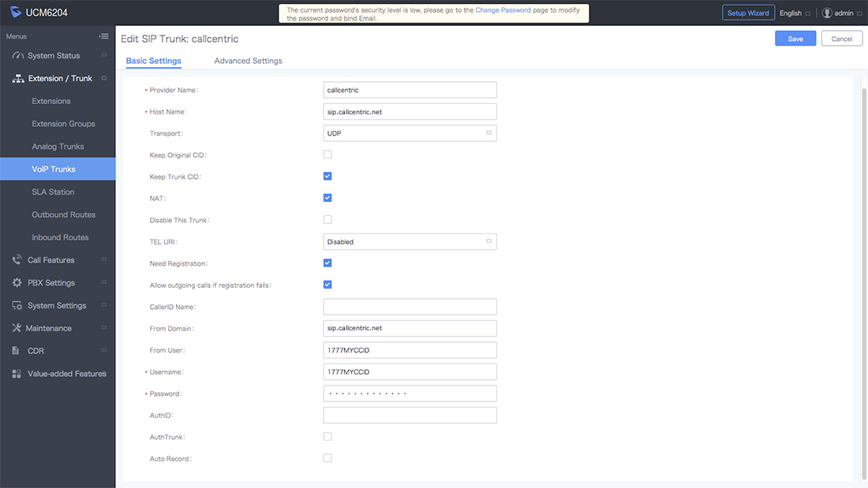Check the Disable This Trunk checkbox
Image resolution: width=868 pixels, height=488 pixels.
327,220
